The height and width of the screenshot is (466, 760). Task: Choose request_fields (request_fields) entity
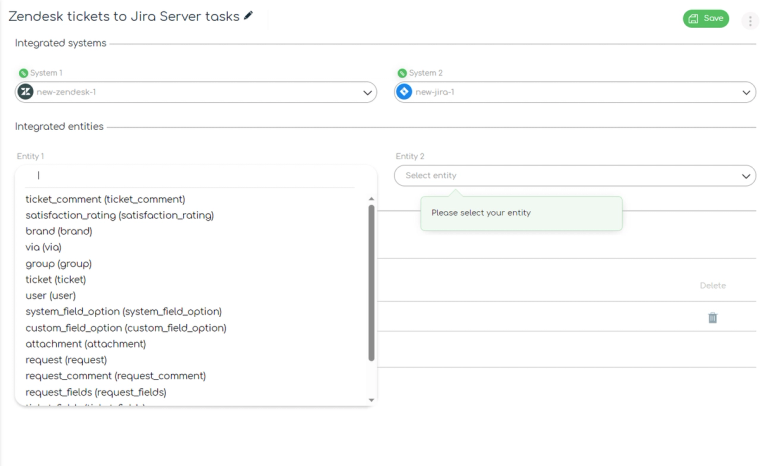tap(96, 392)
